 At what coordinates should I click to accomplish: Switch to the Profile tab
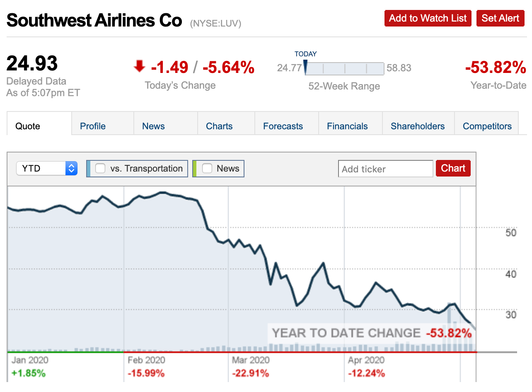(x=92, y=126)
